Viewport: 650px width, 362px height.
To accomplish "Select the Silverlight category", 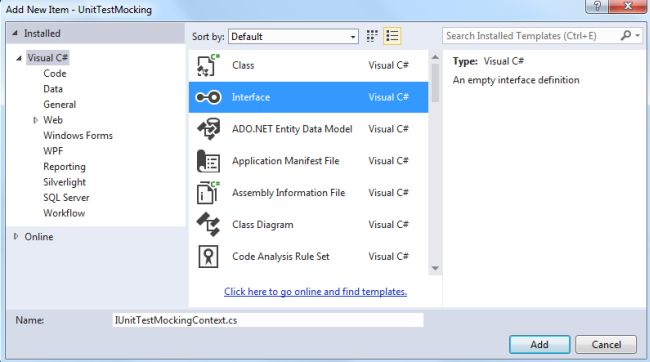I will coord(64,182).
